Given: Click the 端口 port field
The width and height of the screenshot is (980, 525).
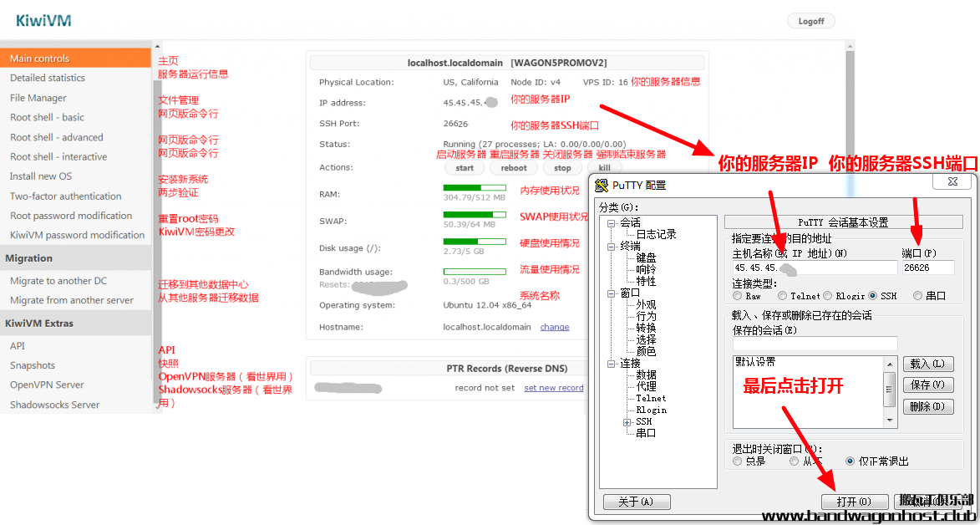Looking at the screenshot, I should 928,268.
